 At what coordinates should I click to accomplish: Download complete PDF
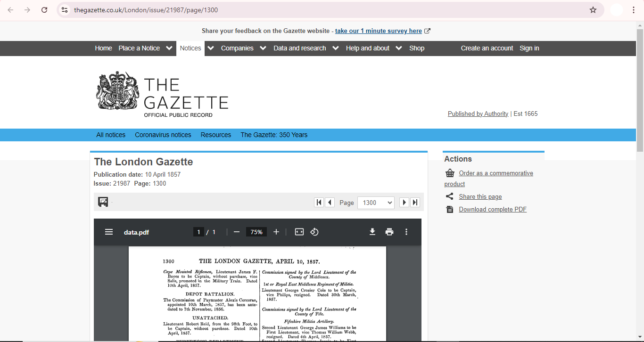click(493, 210)
